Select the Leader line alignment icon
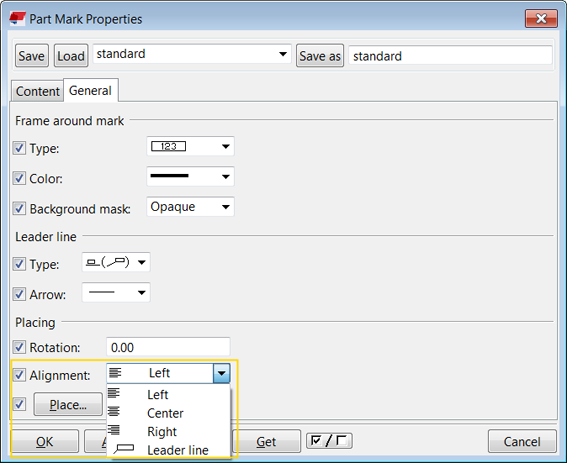The image size is (567, 463). tap(123, 449)
